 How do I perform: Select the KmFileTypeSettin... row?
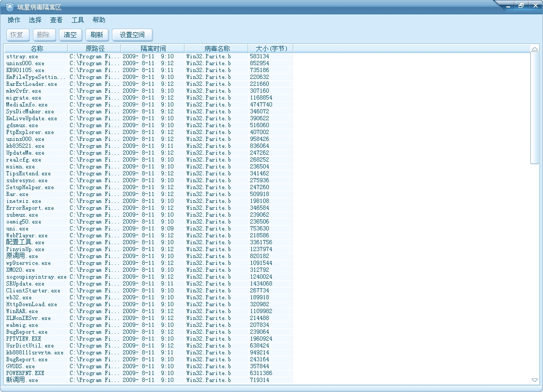tap(149, 77)
